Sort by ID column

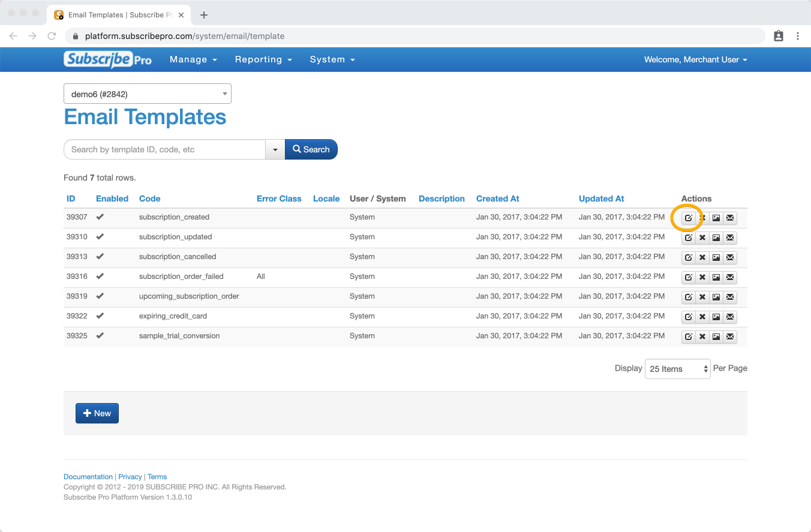tap(71, 199)
